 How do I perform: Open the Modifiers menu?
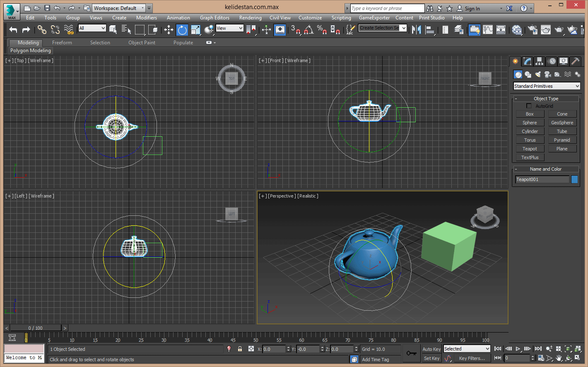[x=147, y=18]
